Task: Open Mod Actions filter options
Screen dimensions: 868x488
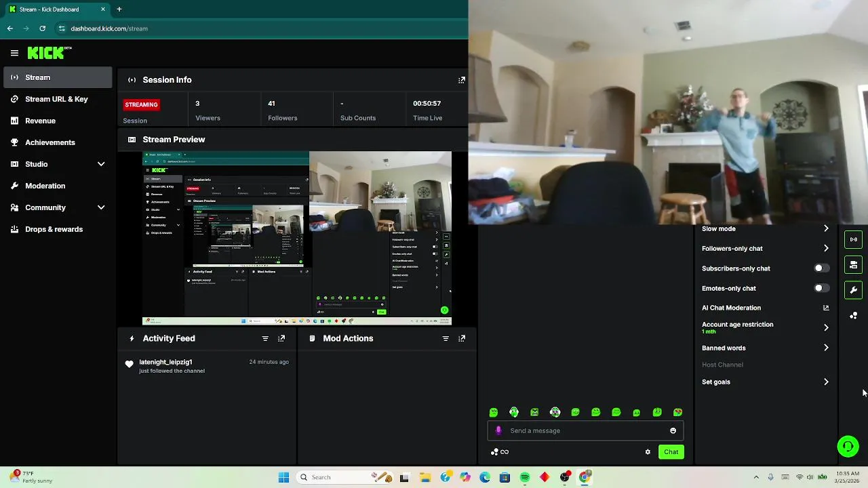Action: (446, 338)
